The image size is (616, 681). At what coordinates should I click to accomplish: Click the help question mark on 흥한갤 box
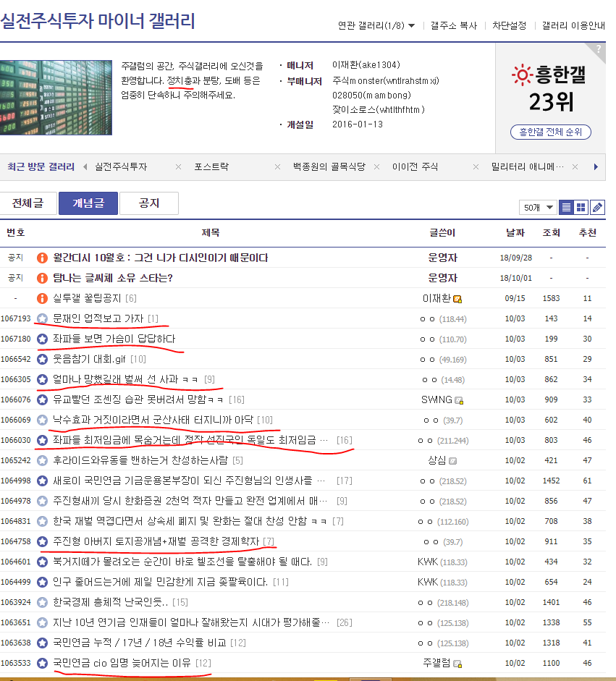(598, 49)
